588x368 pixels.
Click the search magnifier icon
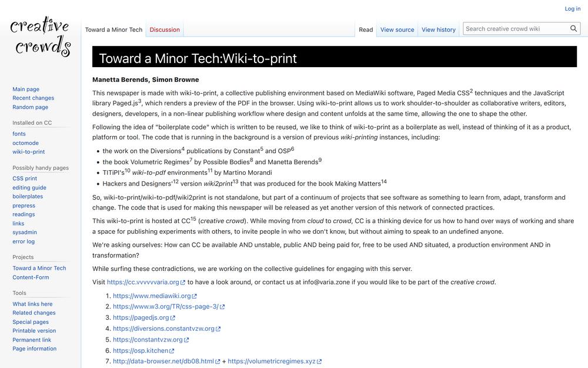573,28
